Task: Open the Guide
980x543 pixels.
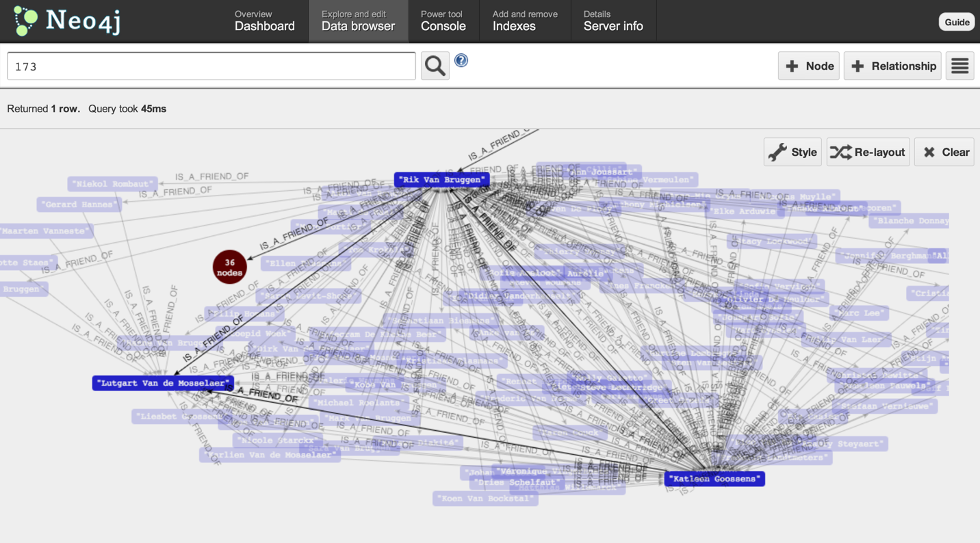Action: coord(956,21)
